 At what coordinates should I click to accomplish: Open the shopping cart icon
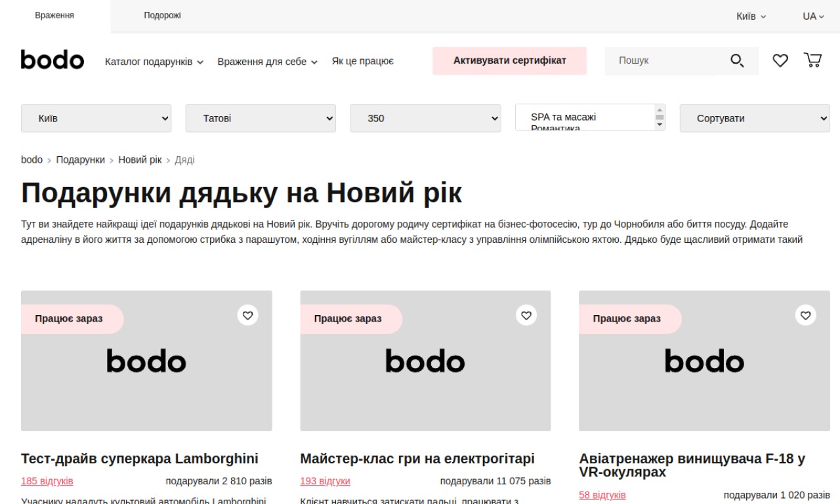812,60
